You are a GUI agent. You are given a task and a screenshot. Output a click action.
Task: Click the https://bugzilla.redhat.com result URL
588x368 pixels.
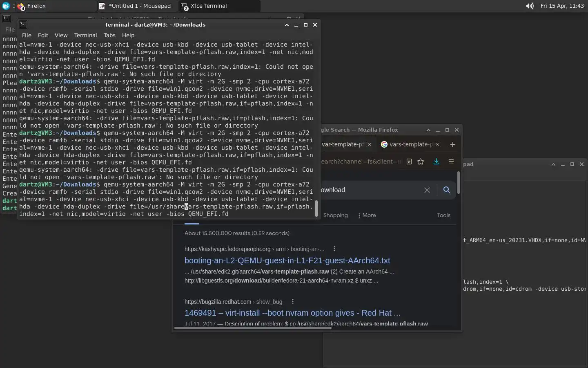[x=218, y=302]
